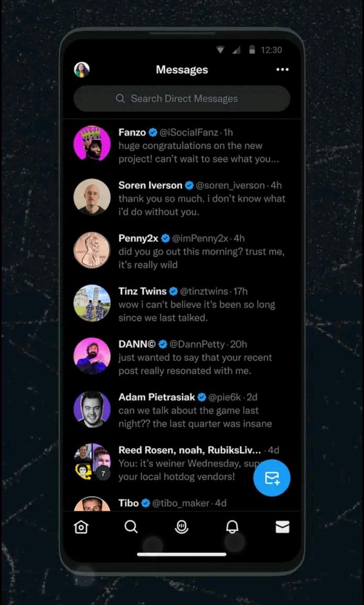
Task: View Adam Pietrasiak's profile photo
Action: pos(92,409)
